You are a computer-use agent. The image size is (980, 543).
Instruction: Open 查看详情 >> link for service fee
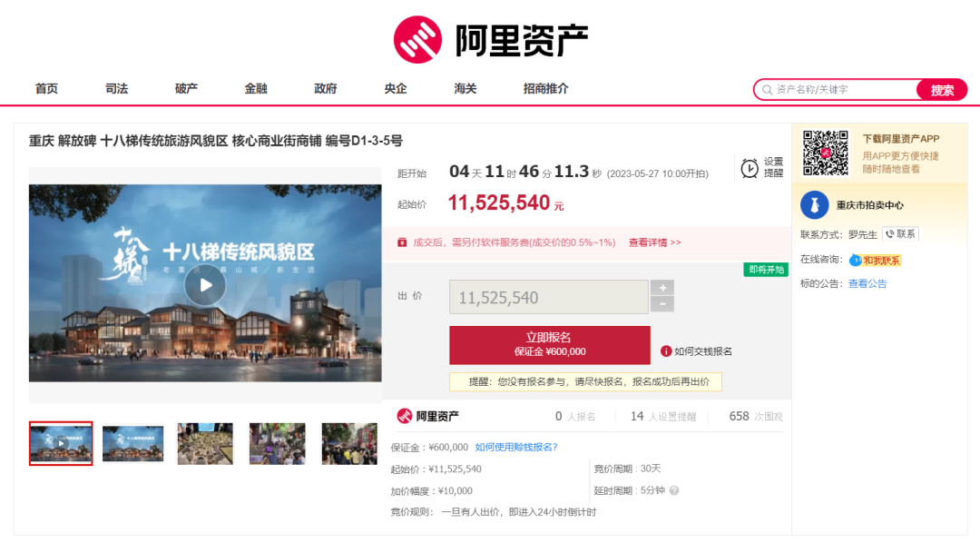coord(654,242)
